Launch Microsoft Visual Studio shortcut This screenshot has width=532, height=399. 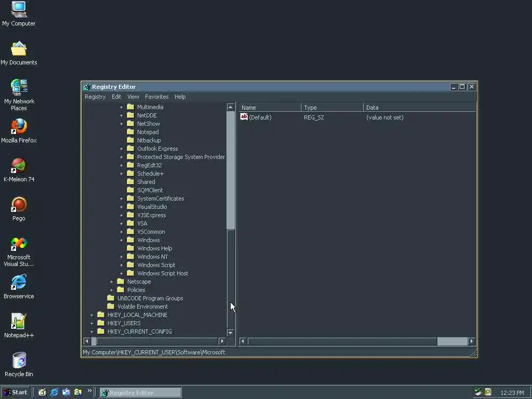[19, 251]
